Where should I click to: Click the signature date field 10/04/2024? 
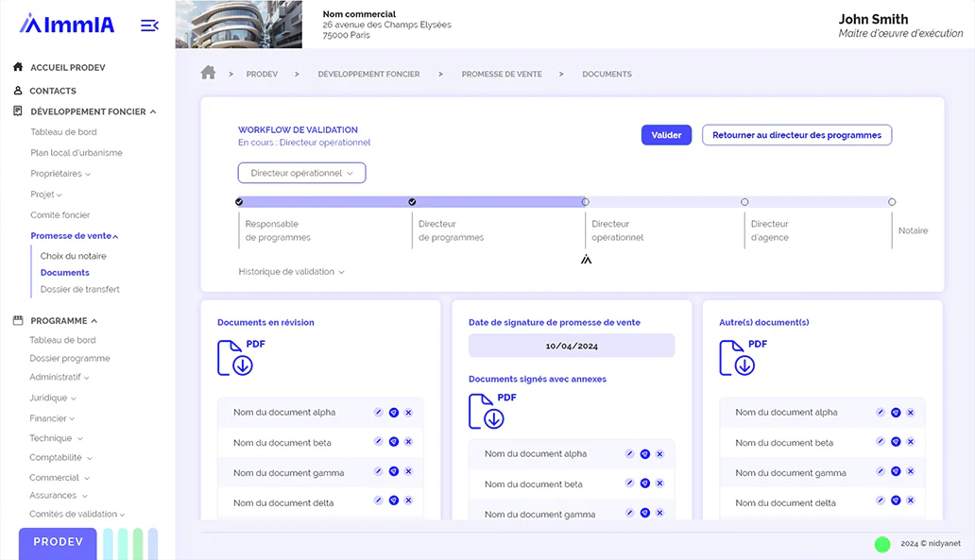coord(572,346)
